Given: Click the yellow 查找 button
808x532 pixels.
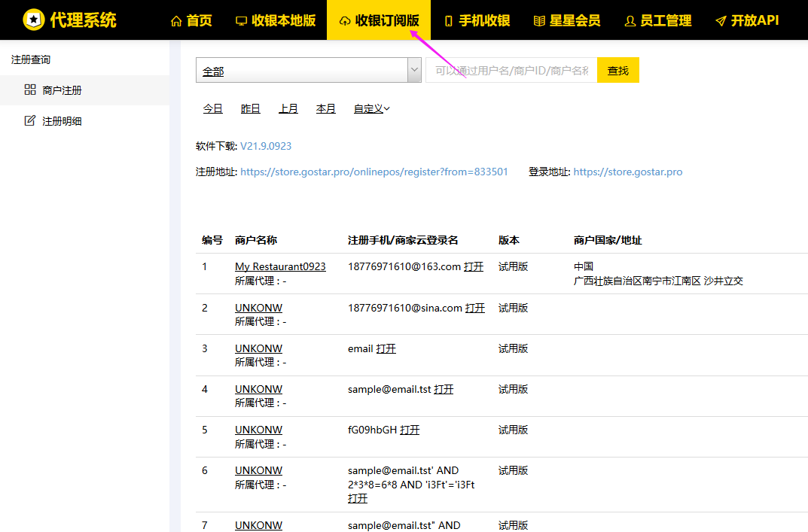Looking at the screenshot, I should coord(617,70).
